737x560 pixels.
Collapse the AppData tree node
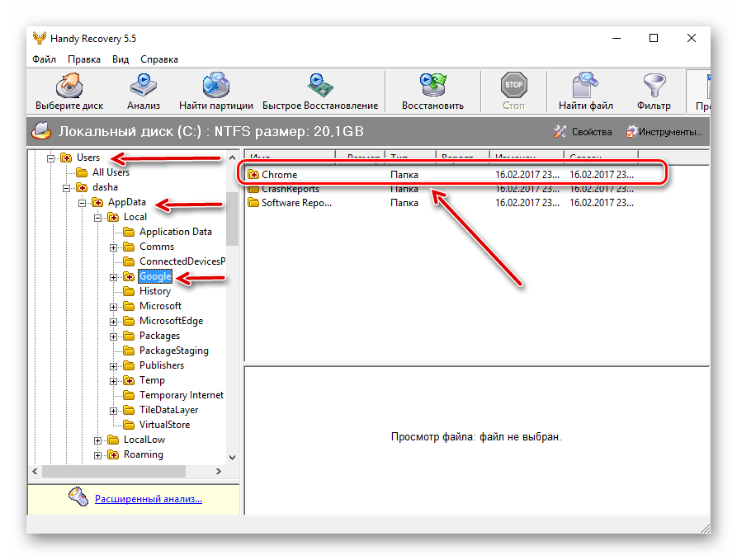tap(83, 203)
